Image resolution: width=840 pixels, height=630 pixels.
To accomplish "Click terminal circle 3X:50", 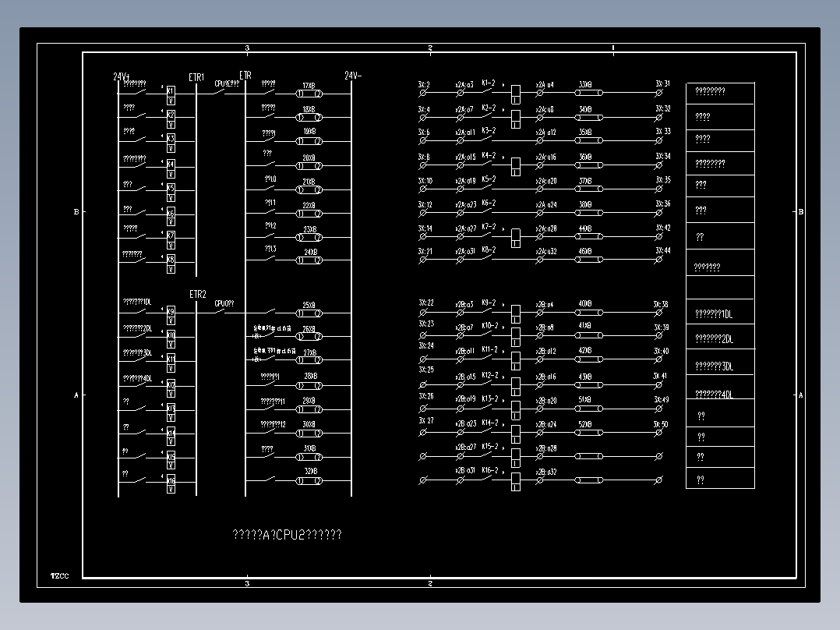I will click(659, 432).
